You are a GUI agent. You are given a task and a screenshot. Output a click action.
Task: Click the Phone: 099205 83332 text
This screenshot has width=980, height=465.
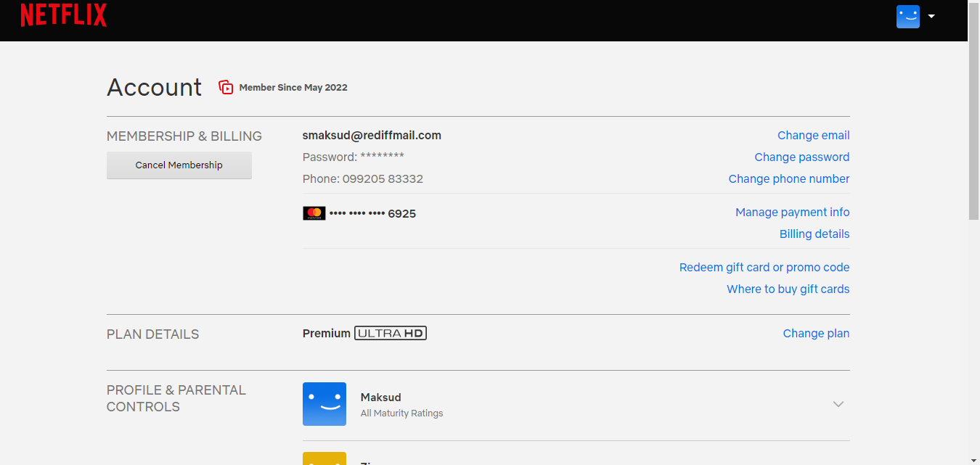tap(363, 179)
